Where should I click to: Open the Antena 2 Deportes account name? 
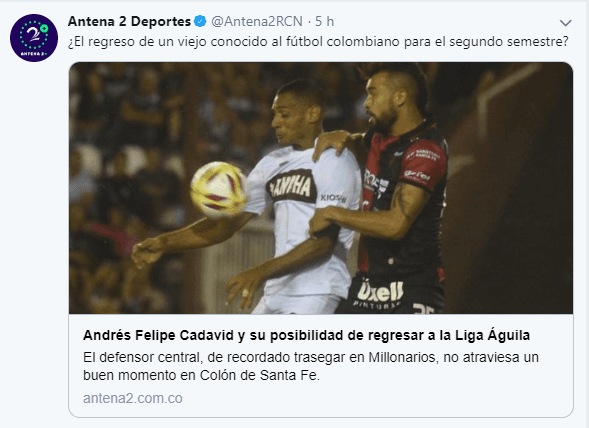(129, 21)
